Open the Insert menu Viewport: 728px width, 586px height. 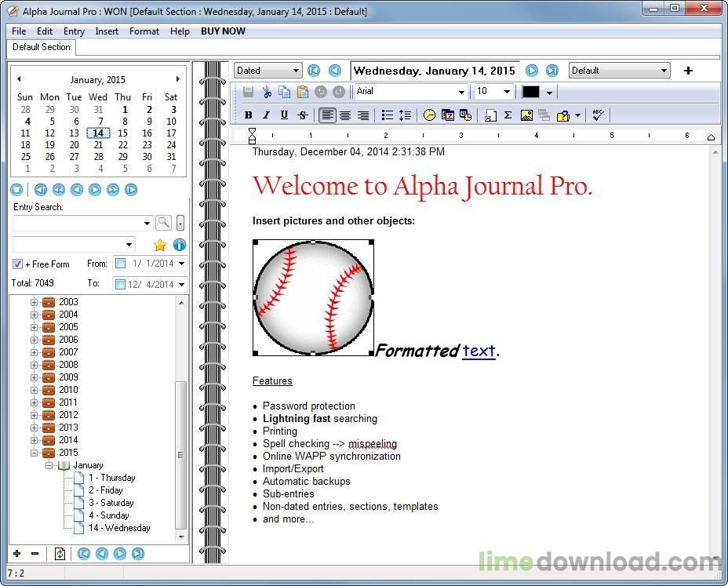pyautogui.click(x=107, y=31)
